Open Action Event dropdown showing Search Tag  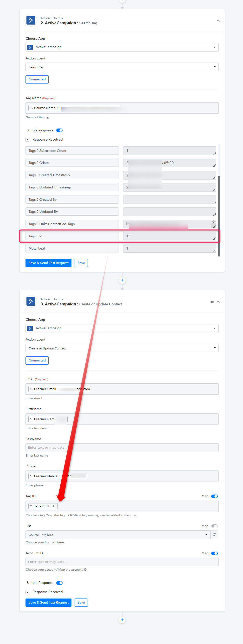(x=122, y=67)
